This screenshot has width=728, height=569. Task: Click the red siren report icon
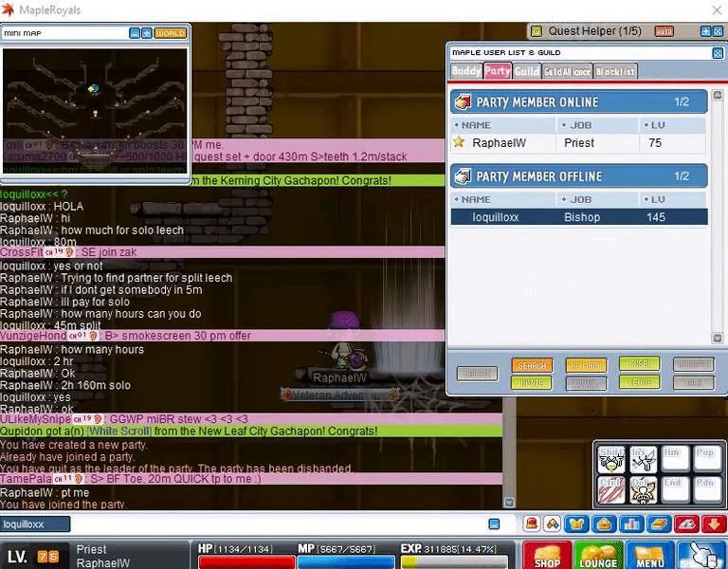coord(532,523)
